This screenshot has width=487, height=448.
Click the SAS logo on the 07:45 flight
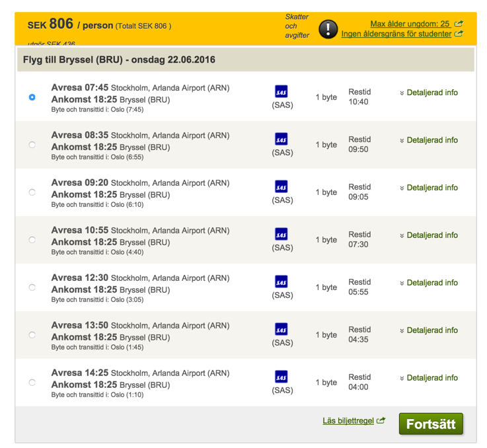point(281,92)
